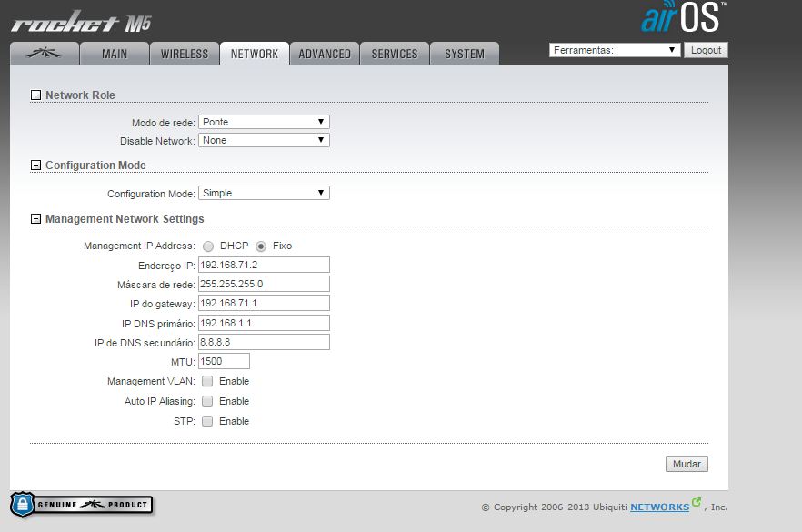Open the Ubiquiti logo tab
Image resolution: width=802 pixels, height=532 pixels.
pyautogui.click(x=45, y=53)
